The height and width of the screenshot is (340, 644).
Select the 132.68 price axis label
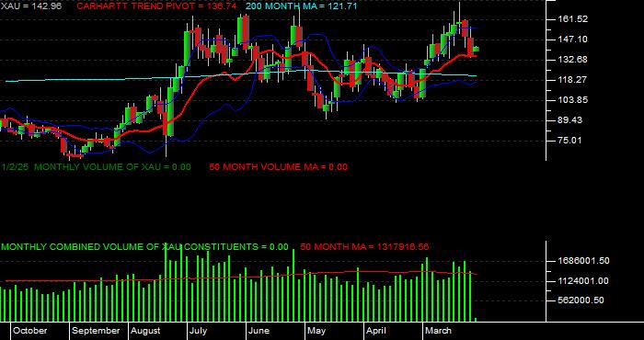(x=572, y=60)
